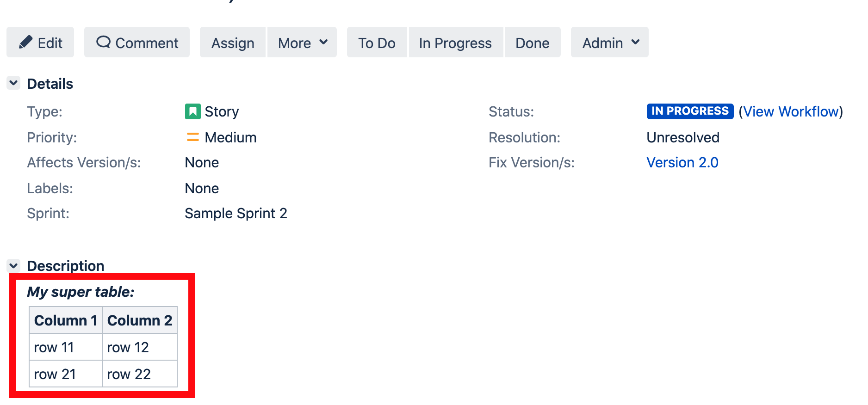Viewport: 868px width, 405px height.
Task: Open the Version 2.0 fix version link
Action: point(682,162)
